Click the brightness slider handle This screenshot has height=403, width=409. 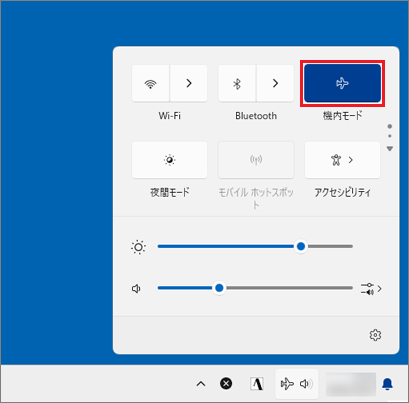click(x=301, y=246)
